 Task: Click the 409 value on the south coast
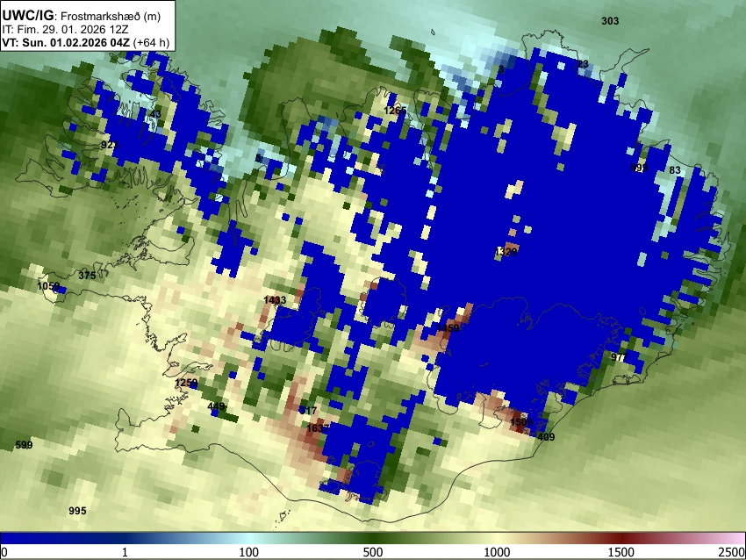click(546, 437)
